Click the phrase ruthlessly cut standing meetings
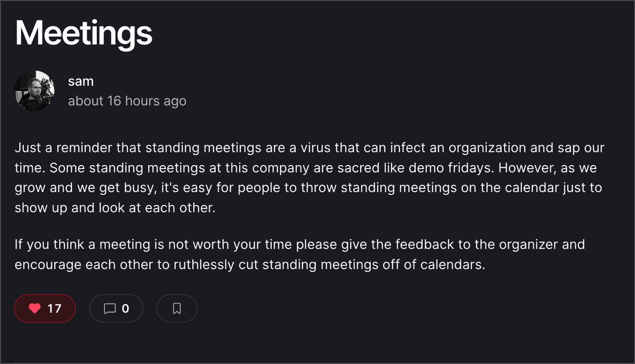 [245, 265]
